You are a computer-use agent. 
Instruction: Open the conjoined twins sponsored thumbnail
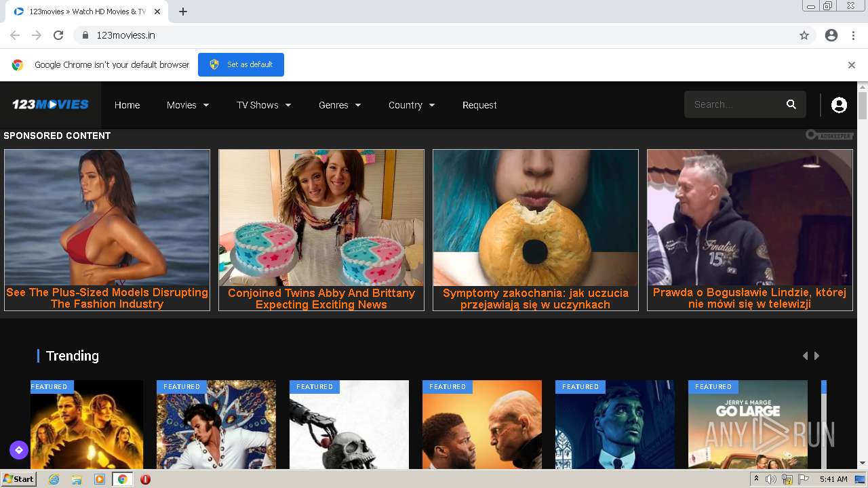(x=321, y=218)
